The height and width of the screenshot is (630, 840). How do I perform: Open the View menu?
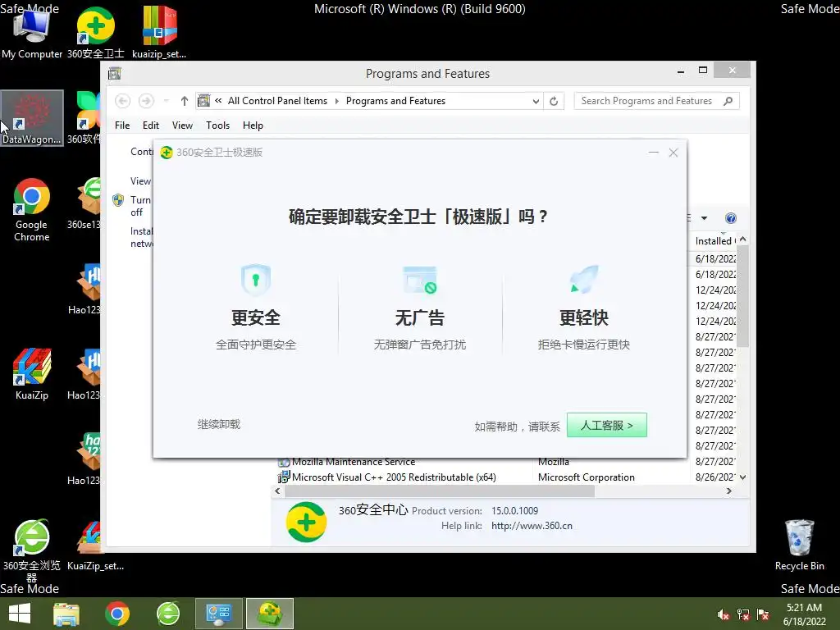[x=182, y=126]
